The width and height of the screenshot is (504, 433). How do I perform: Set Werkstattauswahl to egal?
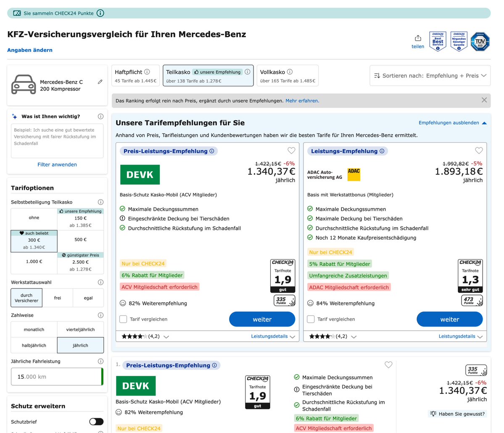pos(88,298)
